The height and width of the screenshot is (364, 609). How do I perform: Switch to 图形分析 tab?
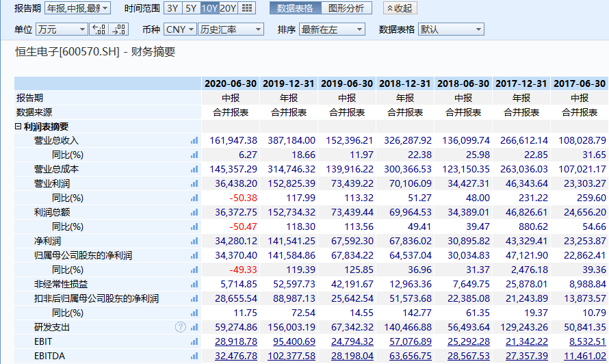(346, 8)
